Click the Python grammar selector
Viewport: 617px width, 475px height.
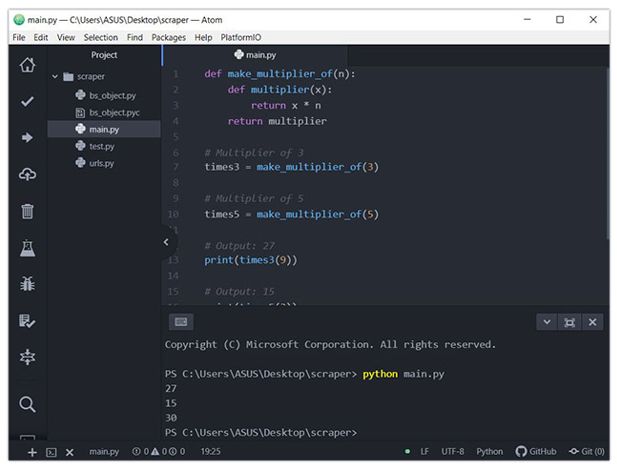pyautogui.click(x=490, y=451)
